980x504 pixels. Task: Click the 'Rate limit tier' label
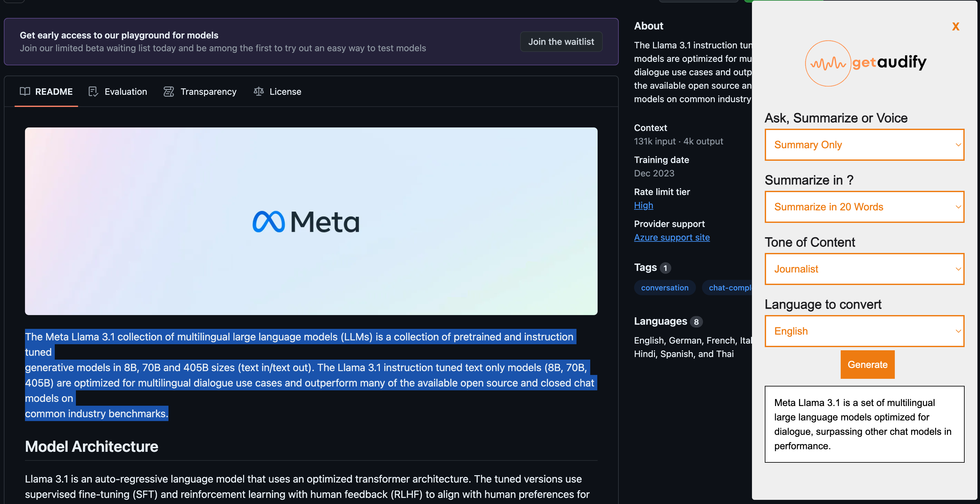coord(662,192)
